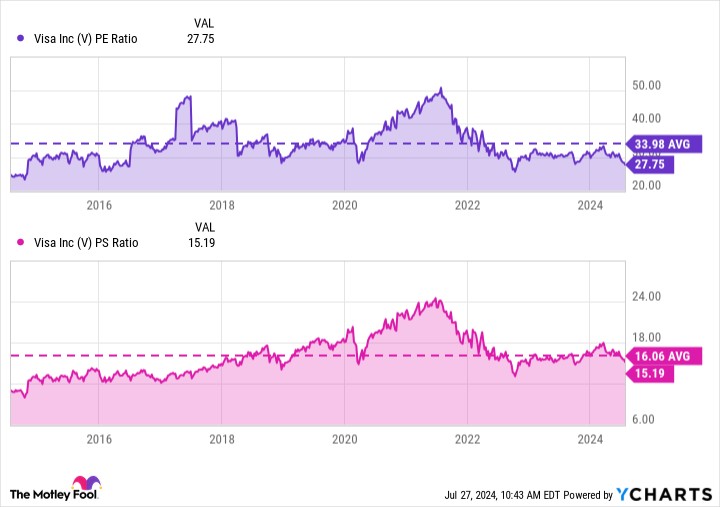Click the purple PE Ratio legend dot

click(x=21, y=38)
